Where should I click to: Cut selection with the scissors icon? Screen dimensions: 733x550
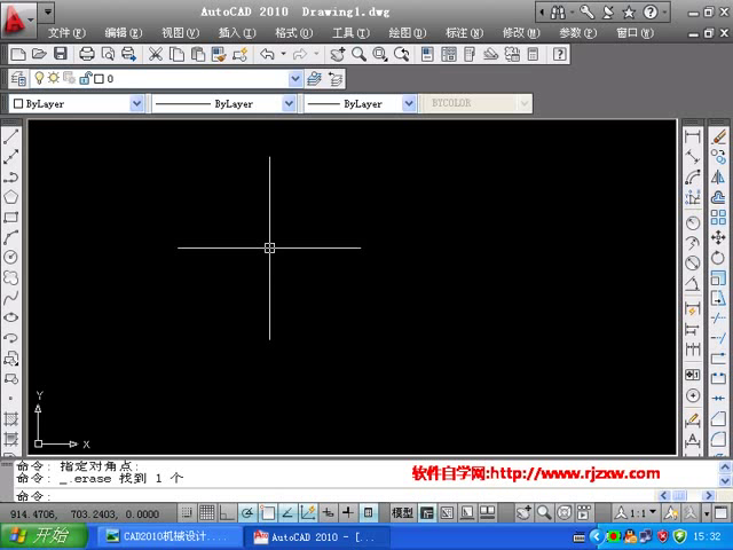[156, 54]
